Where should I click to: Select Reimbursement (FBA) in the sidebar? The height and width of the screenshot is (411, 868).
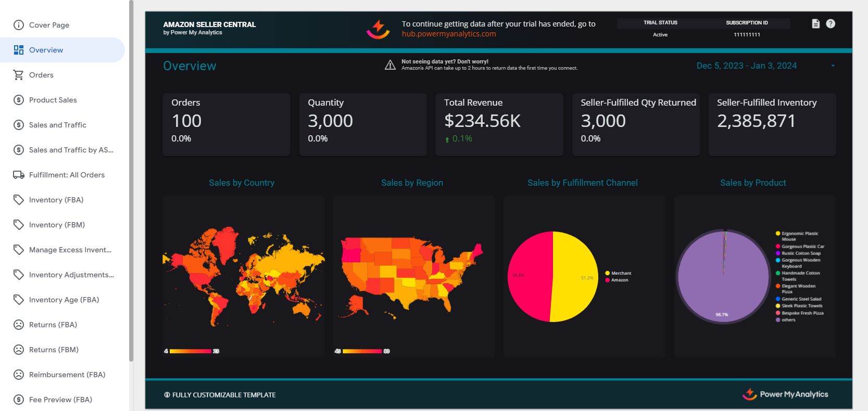tap(67, 375)
